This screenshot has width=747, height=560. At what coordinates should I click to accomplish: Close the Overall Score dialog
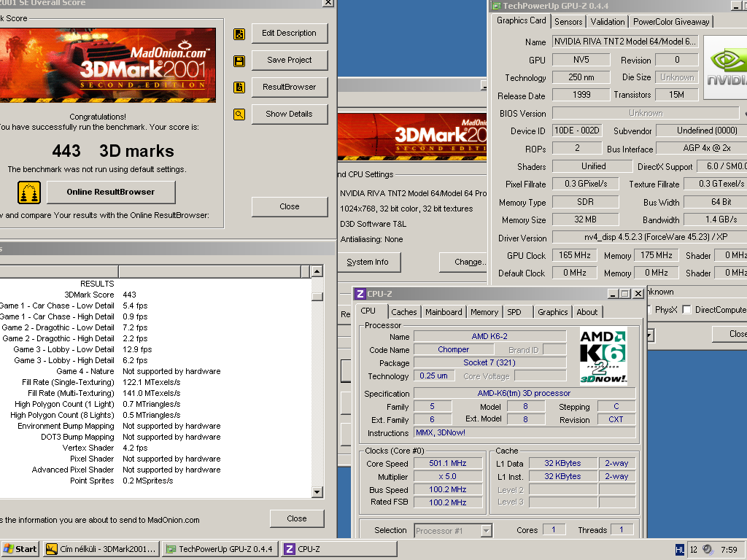(289, 206)
